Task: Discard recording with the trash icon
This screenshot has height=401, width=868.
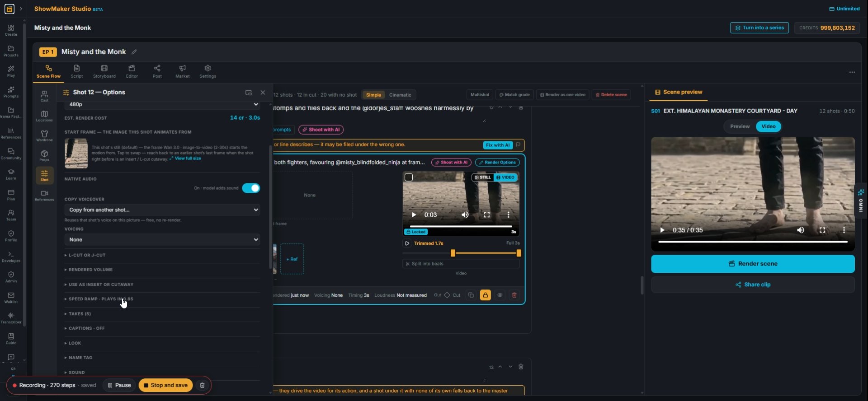Action: coord(202,385)
